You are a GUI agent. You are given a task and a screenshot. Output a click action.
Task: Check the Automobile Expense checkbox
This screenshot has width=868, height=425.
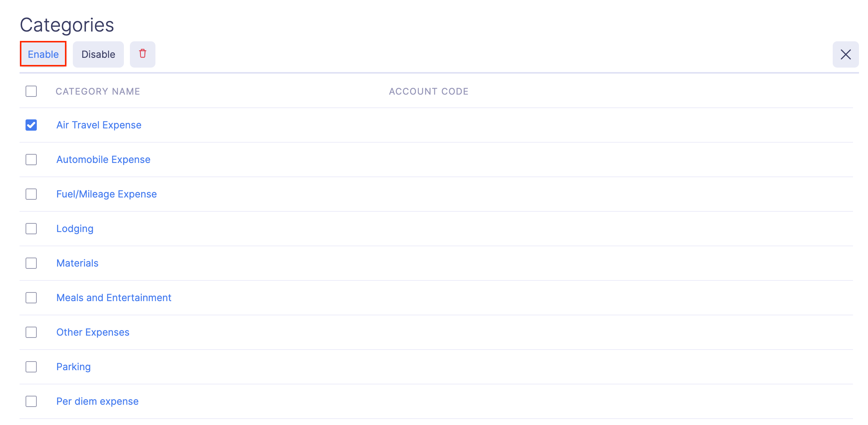31,160
